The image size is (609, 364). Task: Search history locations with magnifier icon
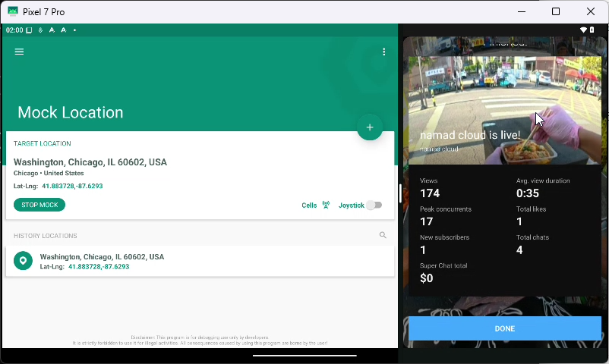click(383, 235)
